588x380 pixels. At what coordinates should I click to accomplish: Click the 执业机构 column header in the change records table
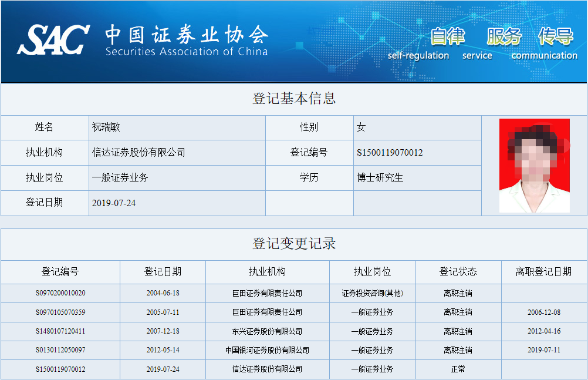coord(268,271)
